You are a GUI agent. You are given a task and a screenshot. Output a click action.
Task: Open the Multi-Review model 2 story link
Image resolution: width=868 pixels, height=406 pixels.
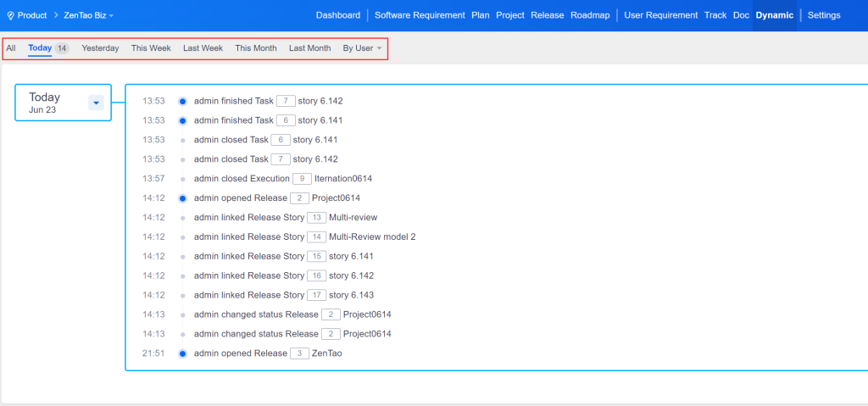pos(372,237)
